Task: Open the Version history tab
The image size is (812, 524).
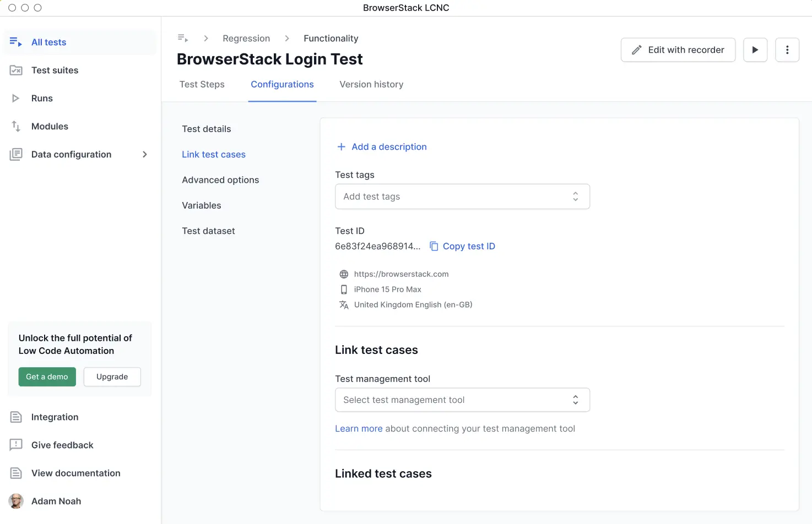Action: 371,84
